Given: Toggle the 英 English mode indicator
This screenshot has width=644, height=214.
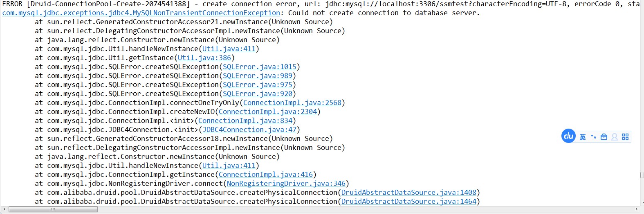Looking at the screenshot, I should coord(583,137).
